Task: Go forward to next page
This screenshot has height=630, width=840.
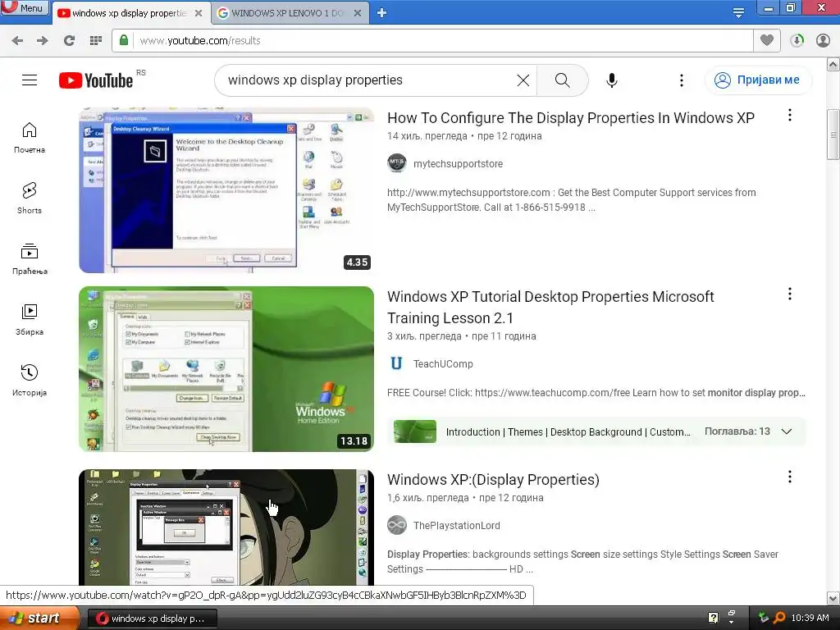Action: click(x=43, y=41)
